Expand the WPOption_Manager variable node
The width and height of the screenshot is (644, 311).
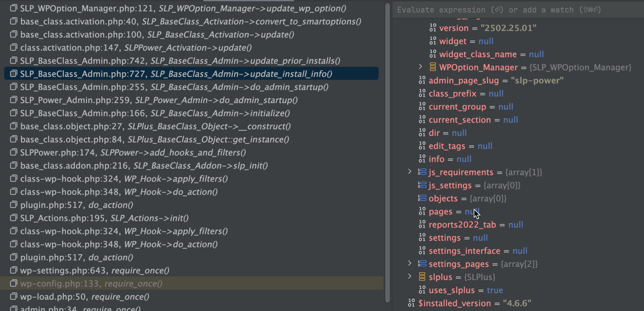[x=420, y=67]
